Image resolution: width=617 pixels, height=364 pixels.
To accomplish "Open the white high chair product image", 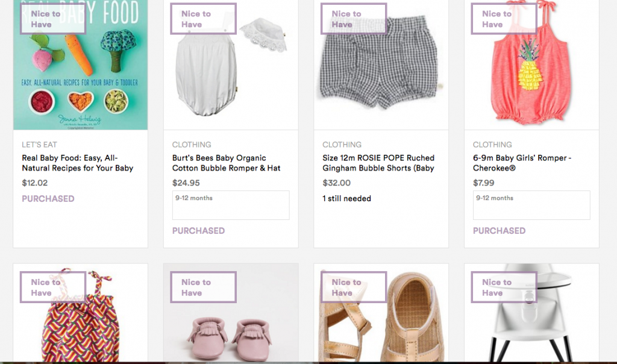I will pyautogui.click(x=531, y=313).
